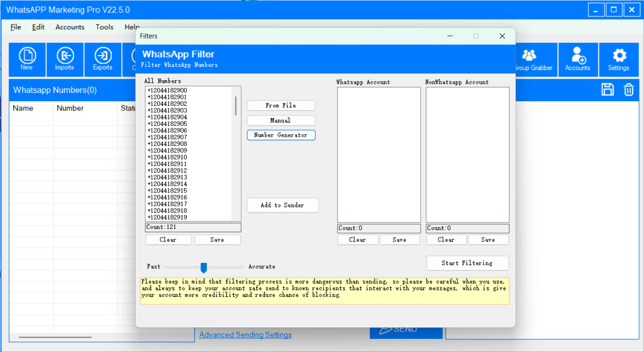Screen dimensions: 644x352
Task: Click the Exports toolbar icon
Action: click(103, 60)
